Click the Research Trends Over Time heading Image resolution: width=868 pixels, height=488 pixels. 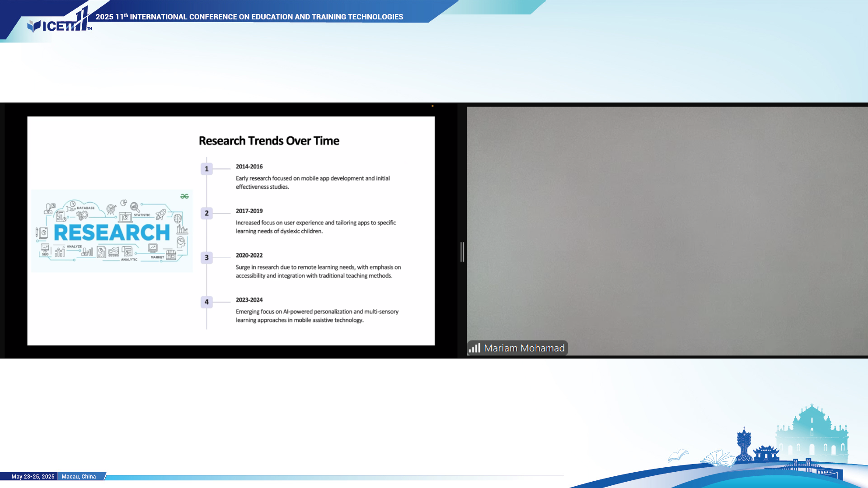click(269, 141)
